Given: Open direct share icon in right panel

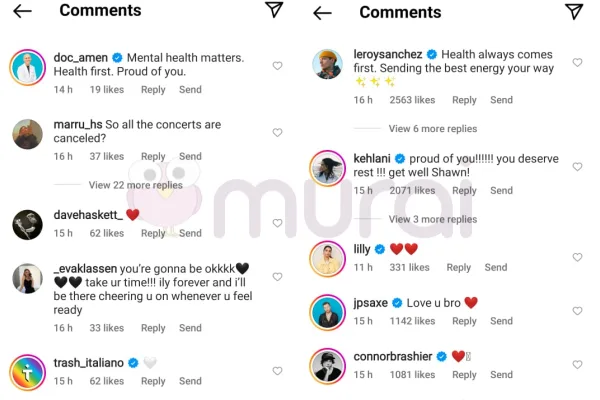Looking at the screenshot, I should click(x=574, y=11).
